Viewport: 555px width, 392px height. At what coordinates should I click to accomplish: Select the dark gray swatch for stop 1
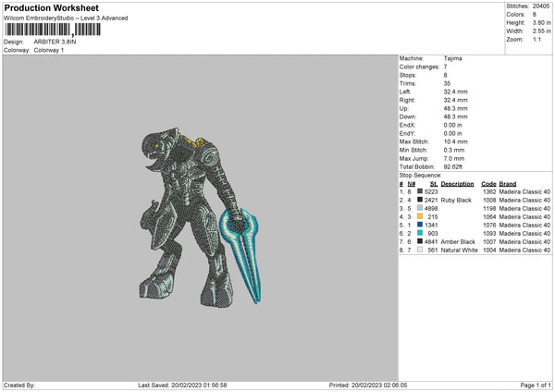[x=420, y=191]
